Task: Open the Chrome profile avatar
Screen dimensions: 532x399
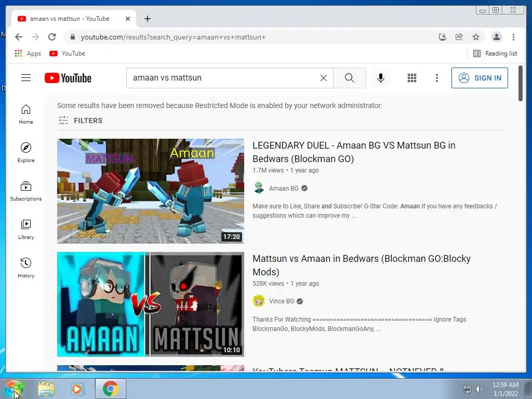Action: point(496,37)
